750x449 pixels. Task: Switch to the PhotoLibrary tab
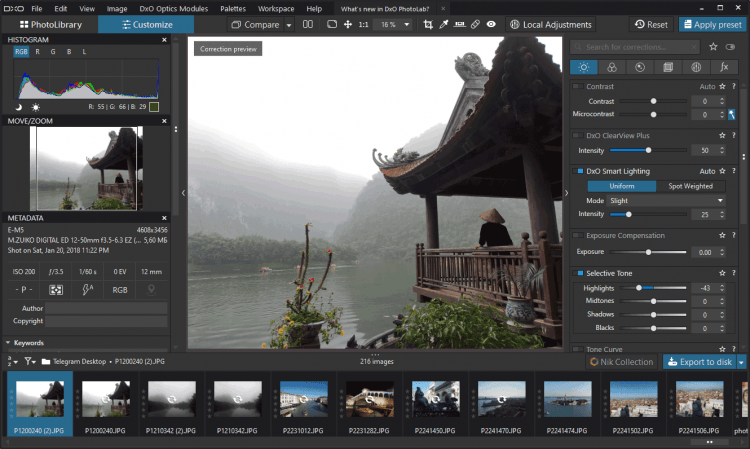[50, 24]
